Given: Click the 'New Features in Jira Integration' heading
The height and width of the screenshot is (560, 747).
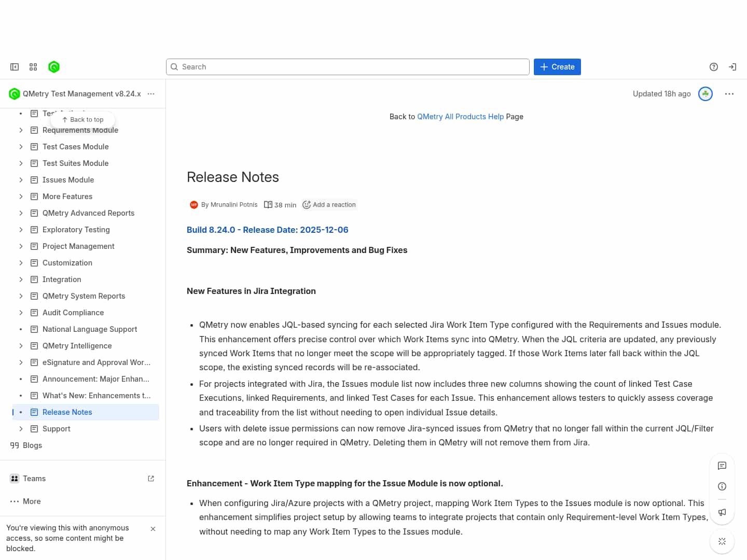Looking at the screenshot, I should point(251,291).
